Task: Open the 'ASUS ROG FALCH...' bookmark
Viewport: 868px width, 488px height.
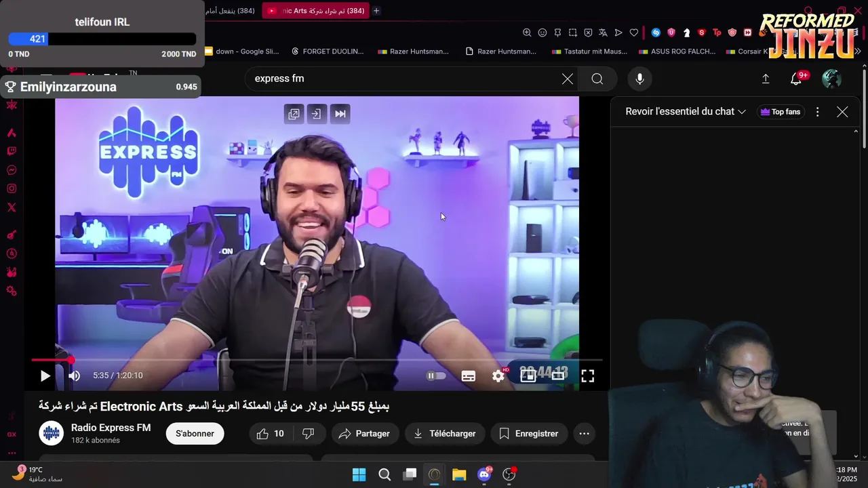Action: click(676, 52)
